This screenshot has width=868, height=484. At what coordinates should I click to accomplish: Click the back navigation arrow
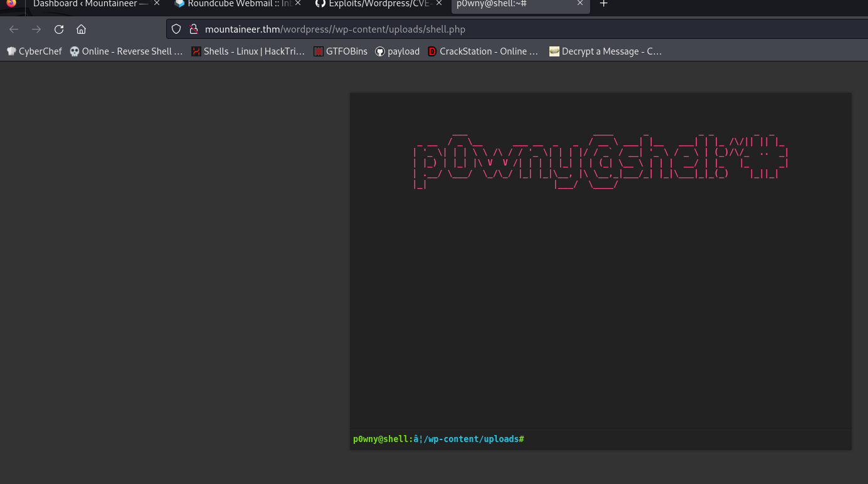point(14,29)
